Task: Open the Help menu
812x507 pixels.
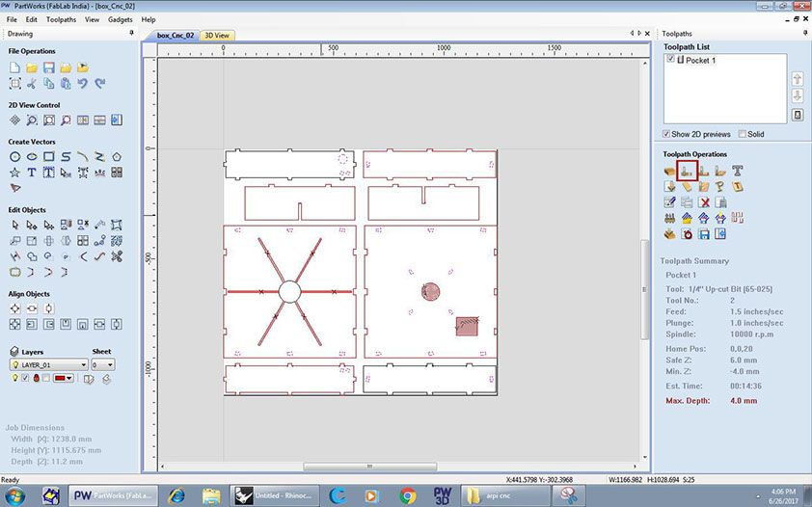Action: tap(149, 19)
